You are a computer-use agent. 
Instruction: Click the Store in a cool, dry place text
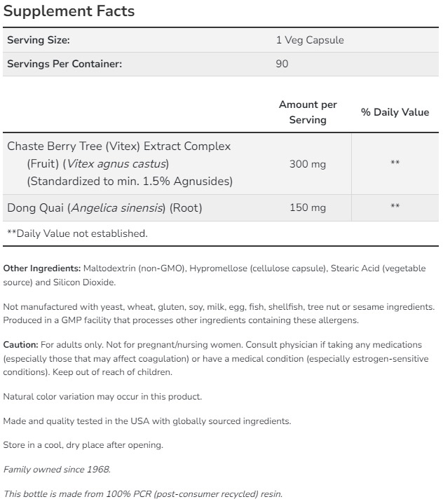point(83,445)
